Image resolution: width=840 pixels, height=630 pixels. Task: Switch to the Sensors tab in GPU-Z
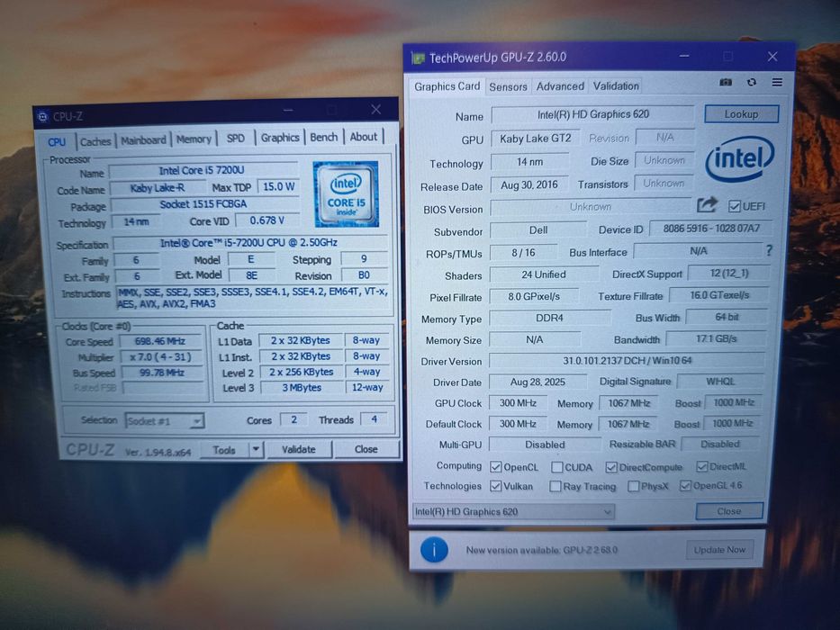pos(508,86)
